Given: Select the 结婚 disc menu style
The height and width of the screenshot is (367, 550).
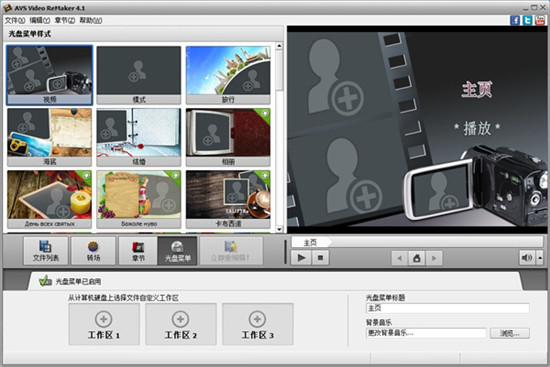Looking at the screenshot, I should [139, 137].
